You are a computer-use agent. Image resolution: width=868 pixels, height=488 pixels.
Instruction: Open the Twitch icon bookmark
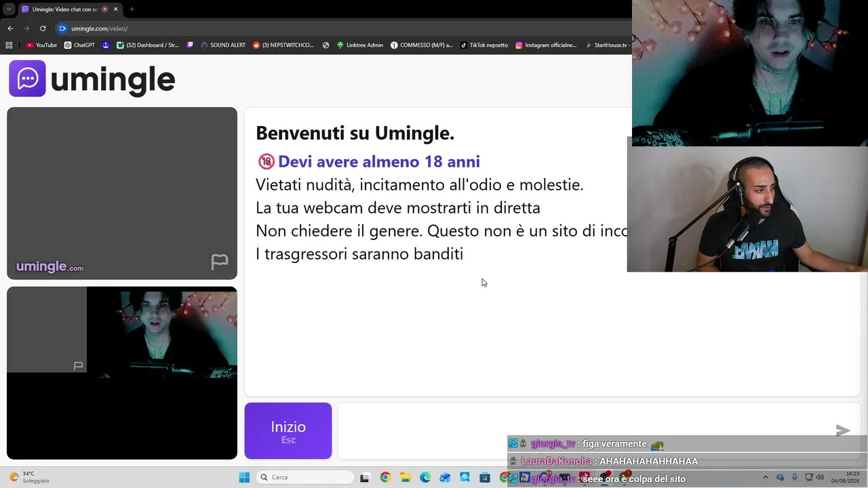pyautogui.click(x=190, y=45)
